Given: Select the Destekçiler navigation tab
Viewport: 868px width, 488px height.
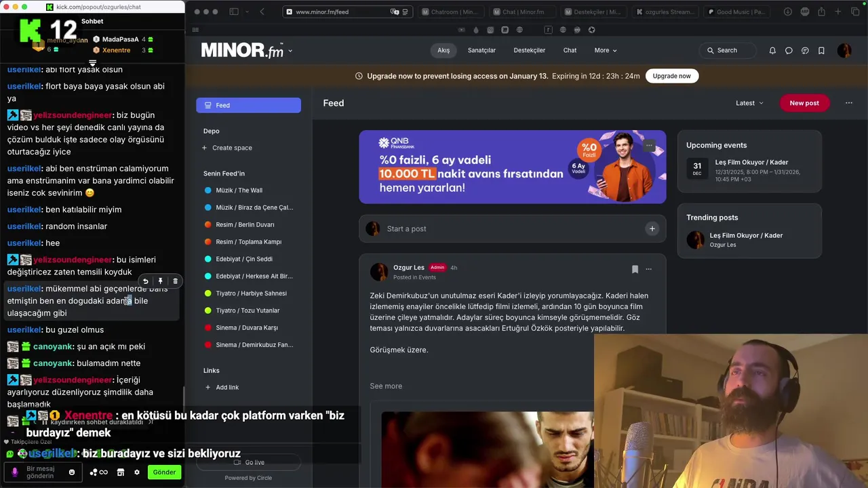Looking at the screenshot, I should (x=530, y=50).
